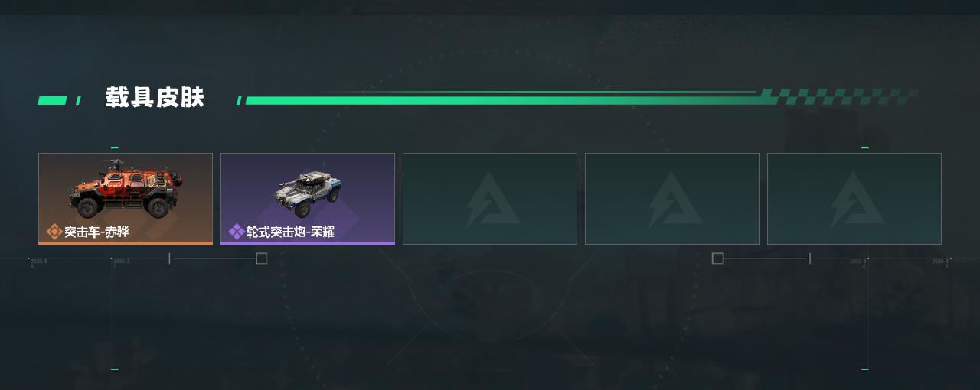Viewport: 980px width, 390px height.
Task: Click the long green header progress bar
Action: coord(501,100)
